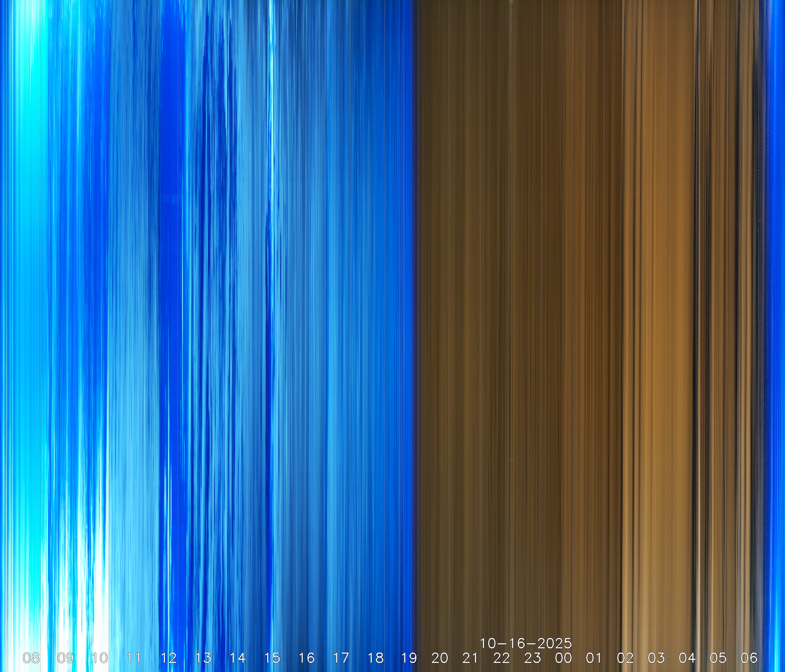Select the 18 hour marker
The width and height of the screenshot is (785, 672).
pyautogui.click(x=375, y=658)
